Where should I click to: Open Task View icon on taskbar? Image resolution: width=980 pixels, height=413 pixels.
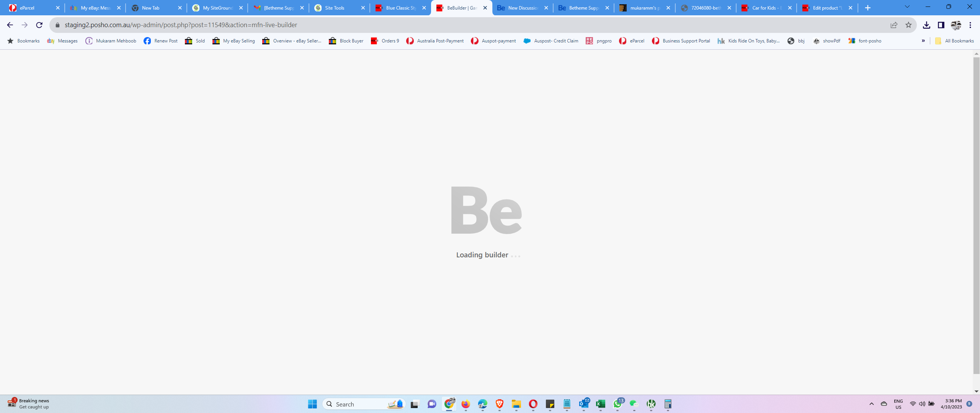point(415,404)
